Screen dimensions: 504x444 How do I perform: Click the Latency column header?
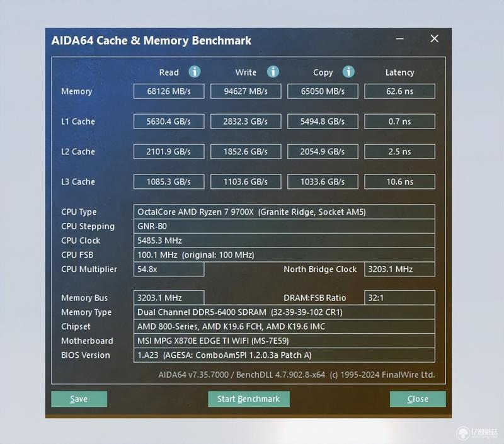[x=399, y=72]
